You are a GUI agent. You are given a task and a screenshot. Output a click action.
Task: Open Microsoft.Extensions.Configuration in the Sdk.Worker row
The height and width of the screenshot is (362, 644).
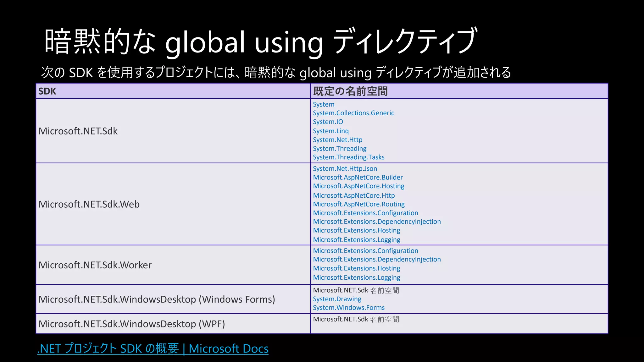tap(366, 251)
